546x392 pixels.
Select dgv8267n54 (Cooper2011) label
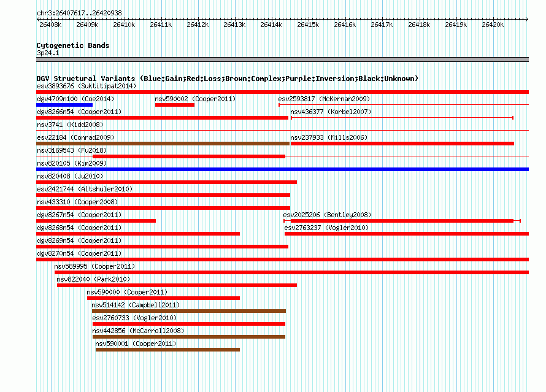click(79, 215)
